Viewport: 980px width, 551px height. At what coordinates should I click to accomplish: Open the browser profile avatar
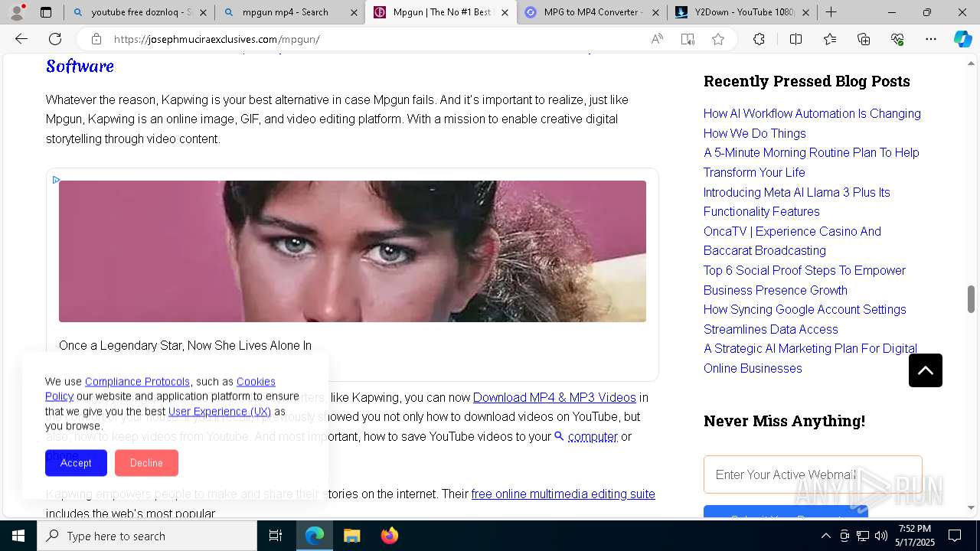[17, 12]
